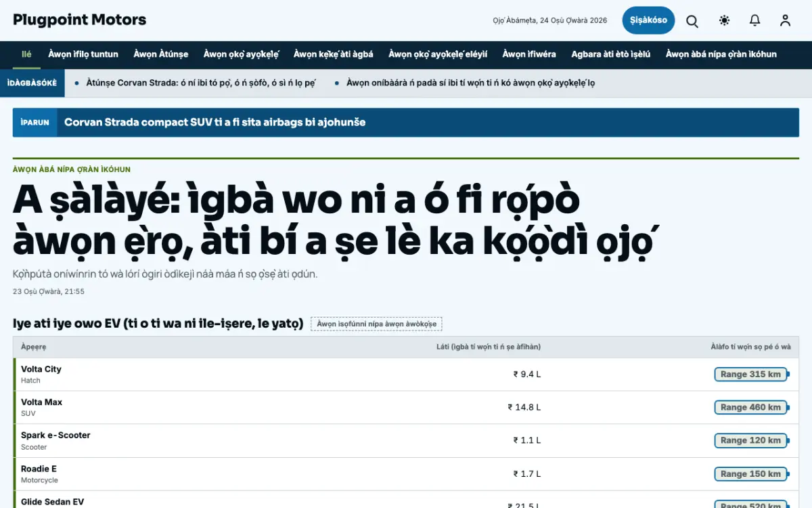Click the Iye ati iye owo EV heading
Viewport: 812px width, 508px height.
click(158, 324)
